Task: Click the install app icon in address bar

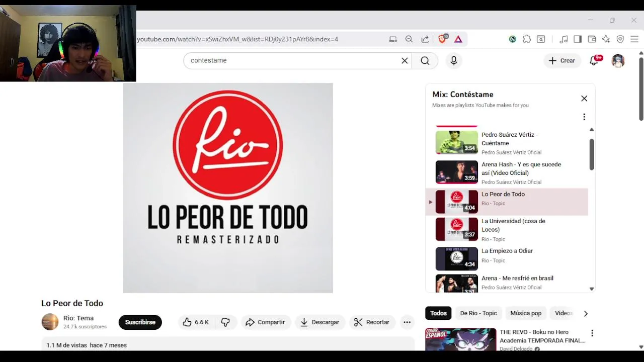Action: pyautogui.click(x=393, y=39)
